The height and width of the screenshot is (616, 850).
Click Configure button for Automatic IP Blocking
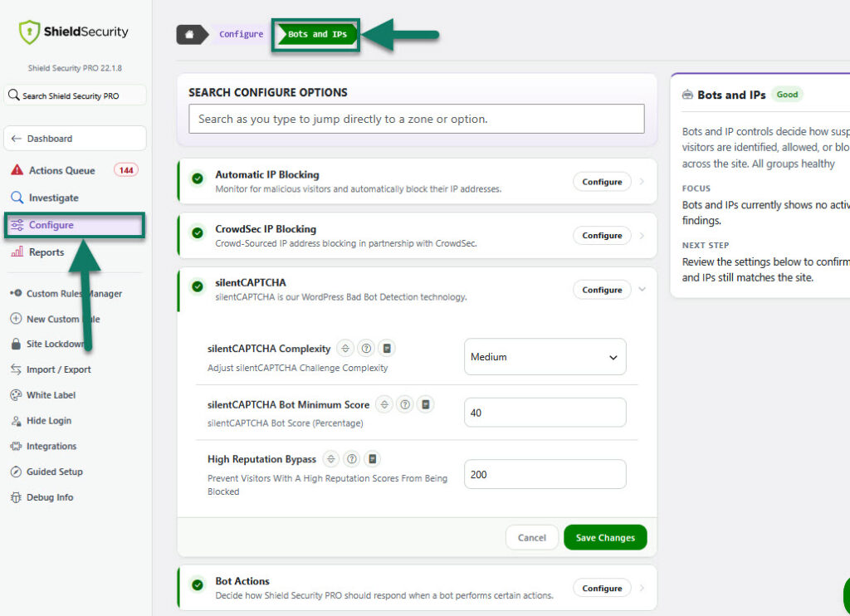602,182
